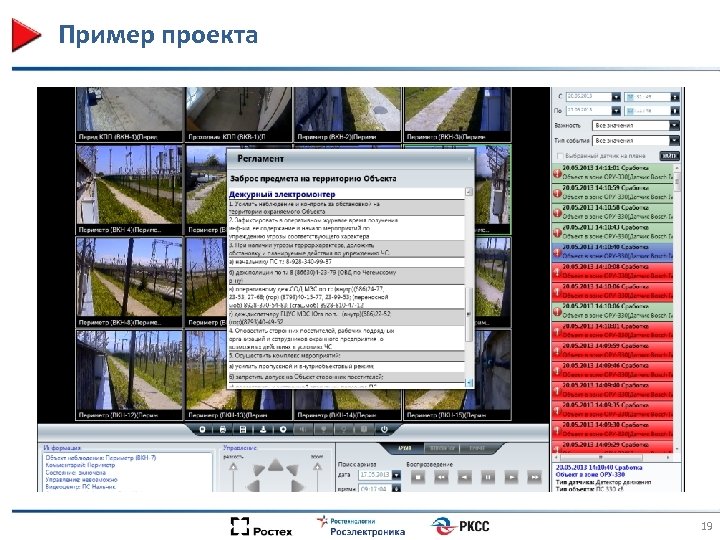This screenshot has height=540, width=720.
Task: Click alarm icon of the red 14:10:08 event
Action: 557,272
